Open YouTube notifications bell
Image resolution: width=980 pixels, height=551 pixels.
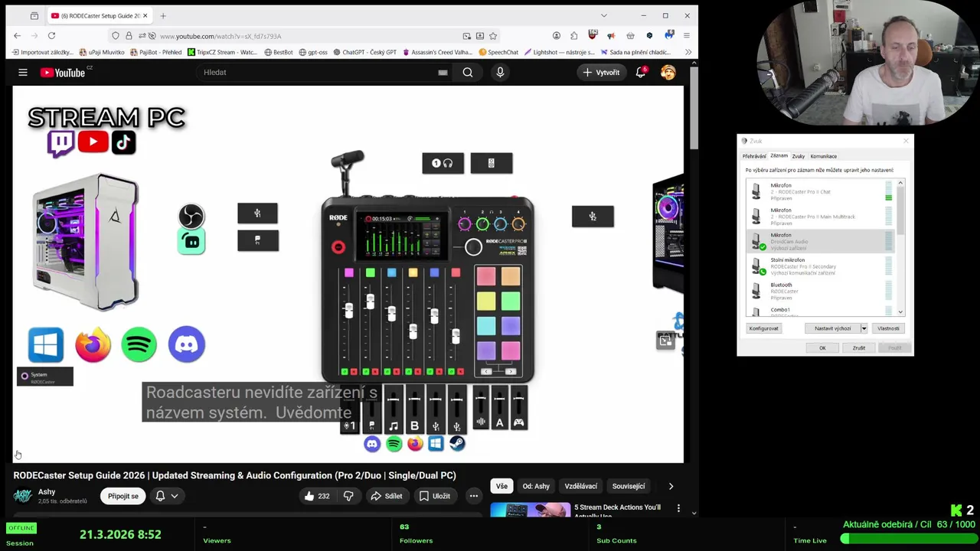click(641, 72)
